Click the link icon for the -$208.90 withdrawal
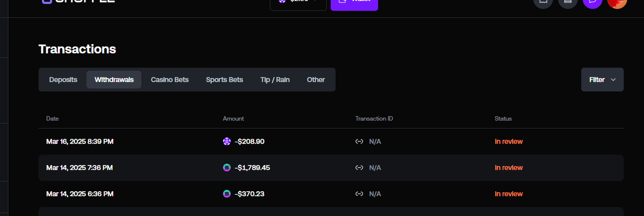 coord(360,142)
